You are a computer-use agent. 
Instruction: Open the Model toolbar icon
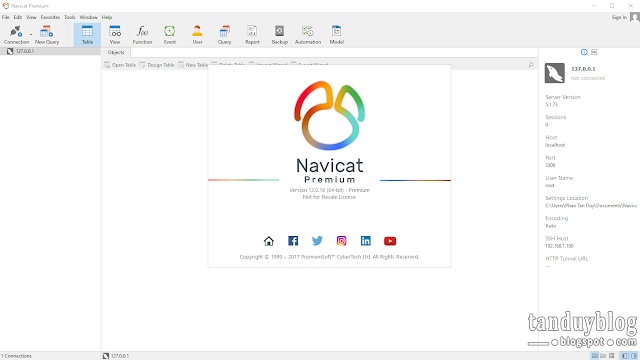tap(337, 35)
